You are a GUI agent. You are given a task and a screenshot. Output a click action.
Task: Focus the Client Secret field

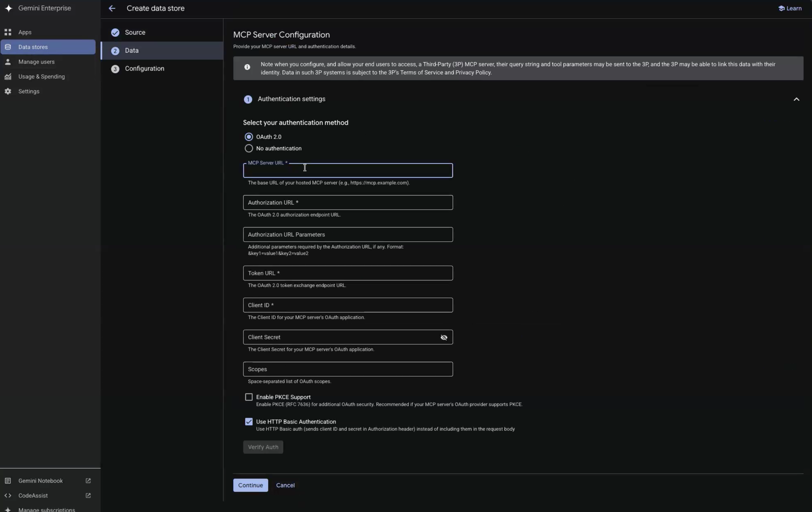(x=348, y=337)
